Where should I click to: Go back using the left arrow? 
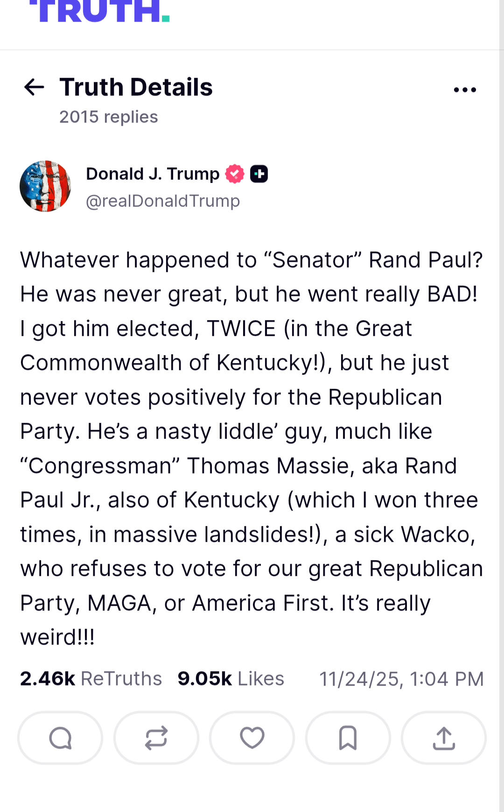tap(34, 87)
